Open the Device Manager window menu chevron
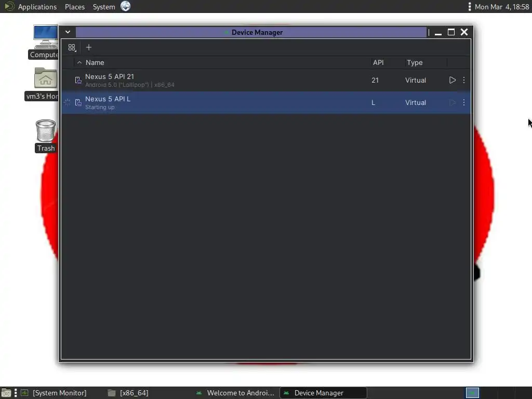Image resolution: width=532 pixels, height=399 pixels. [68, 32]
